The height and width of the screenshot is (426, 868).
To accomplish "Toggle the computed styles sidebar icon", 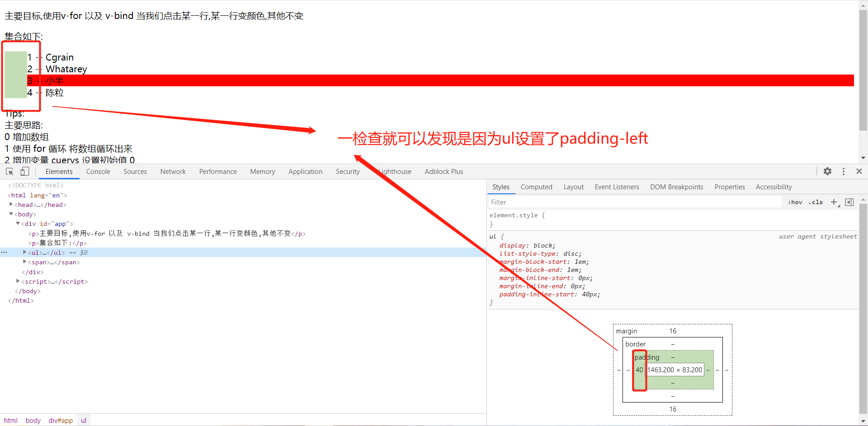I will pos(849,202).
